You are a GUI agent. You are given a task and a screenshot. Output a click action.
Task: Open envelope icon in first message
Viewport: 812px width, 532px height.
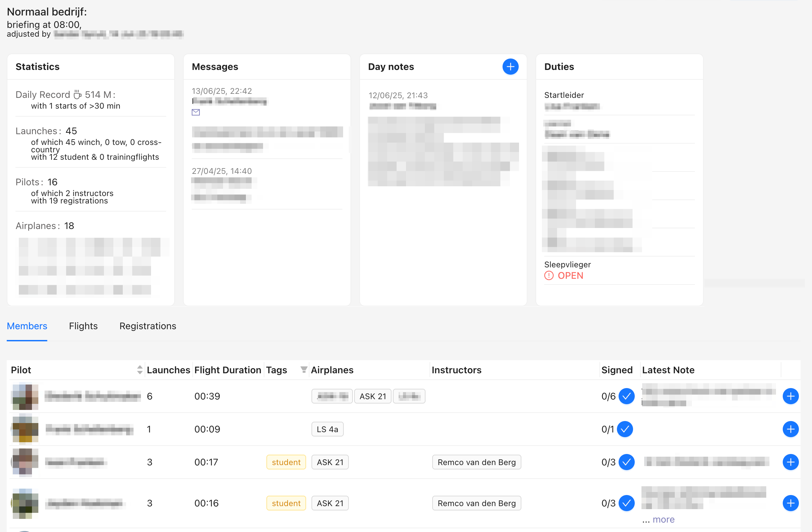point(196,112)
